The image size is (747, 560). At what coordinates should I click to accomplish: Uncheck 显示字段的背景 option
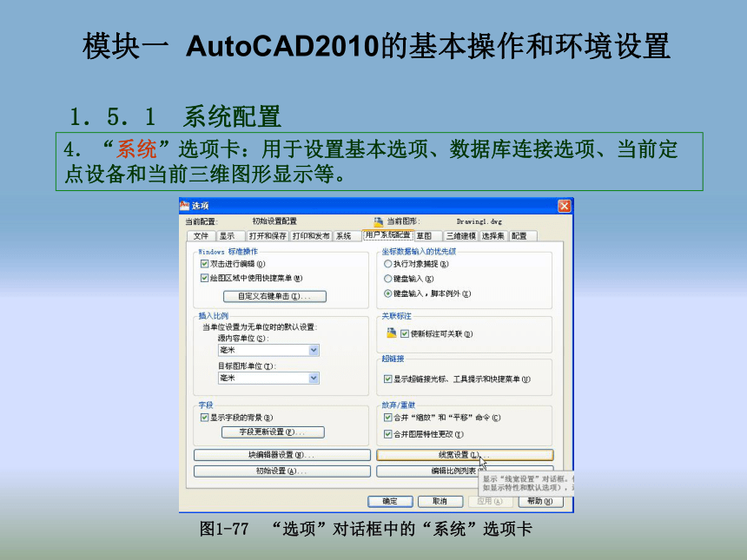204,418
